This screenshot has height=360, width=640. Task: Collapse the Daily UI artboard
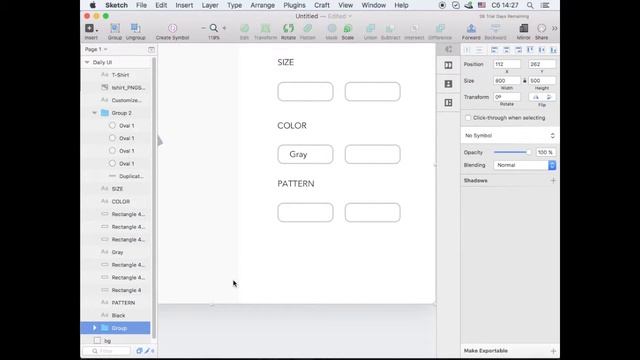pos(87,62)
